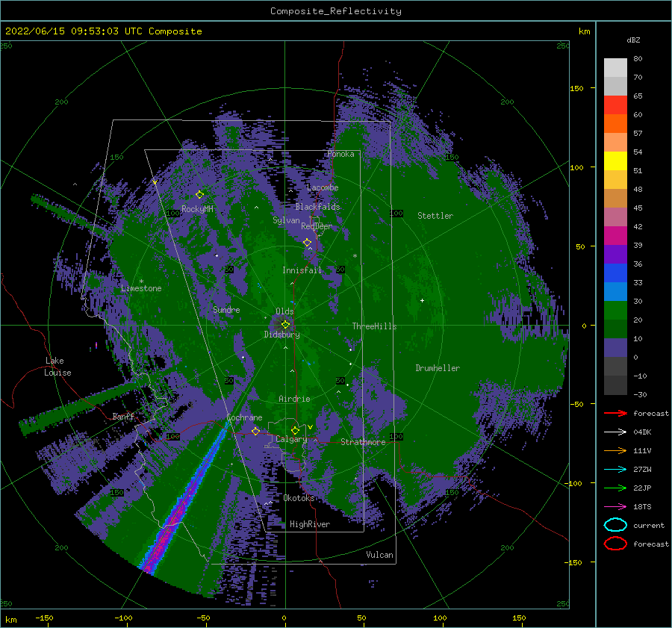Click the yellow radar site marker above Didsbury
Screen dimensions: 672x628
coord(285,325)
